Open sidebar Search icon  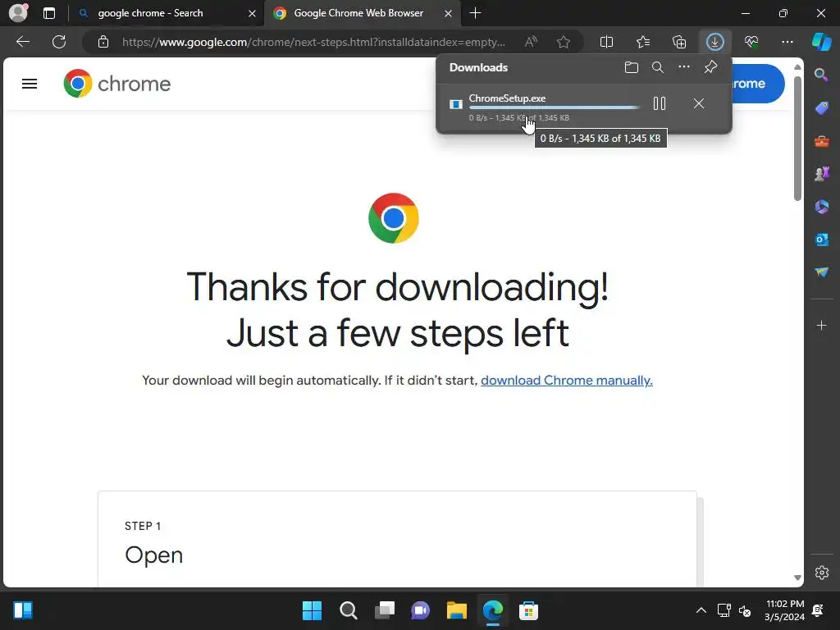[822, 75]
